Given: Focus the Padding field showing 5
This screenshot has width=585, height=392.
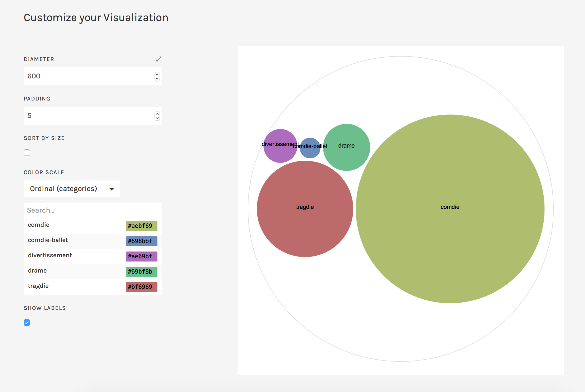Looking at the screenshot, I should point(93,116).
